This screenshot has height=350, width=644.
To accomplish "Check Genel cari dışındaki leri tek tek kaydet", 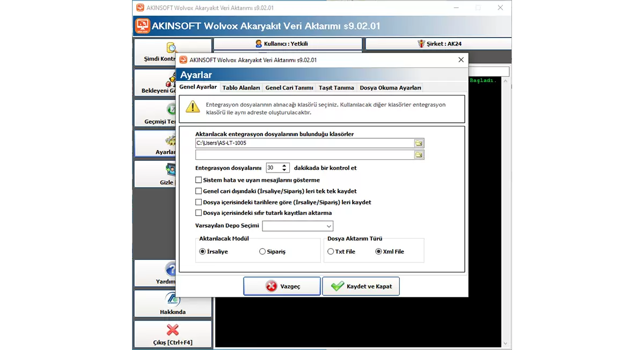I will (x=199, y=191).
